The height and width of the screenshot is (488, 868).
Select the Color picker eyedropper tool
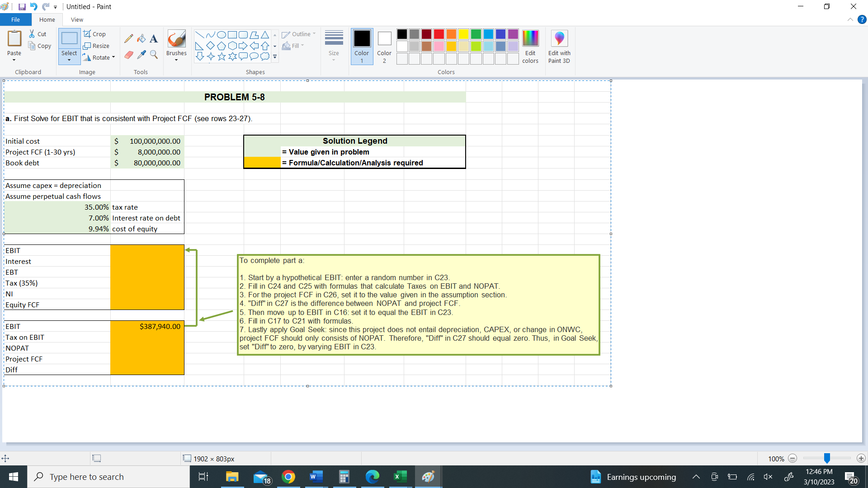(x=141, y=55)
